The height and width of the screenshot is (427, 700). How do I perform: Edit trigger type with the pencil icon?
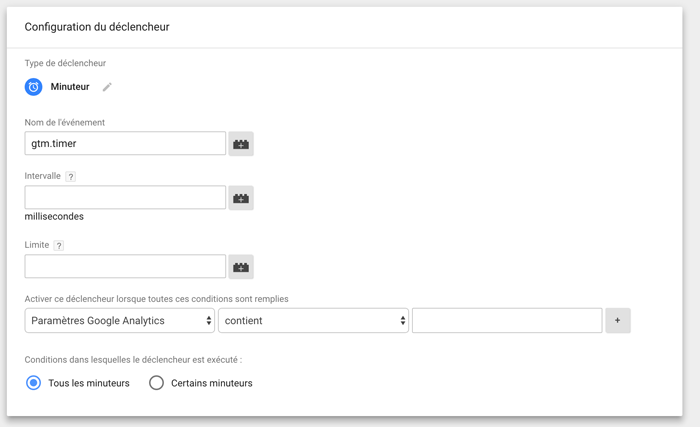tap(107, 87)
